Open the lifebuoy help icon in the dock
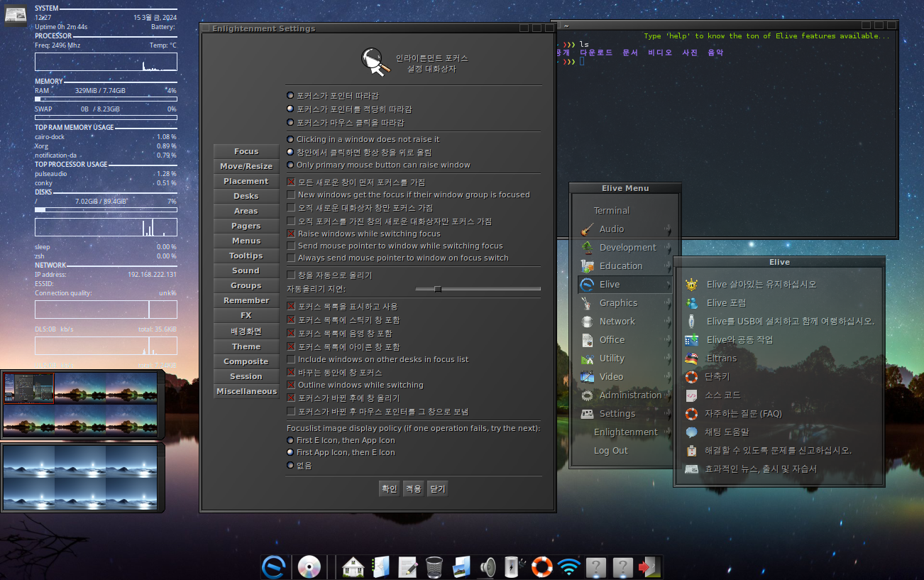924x580 pixels. (541, 567)
